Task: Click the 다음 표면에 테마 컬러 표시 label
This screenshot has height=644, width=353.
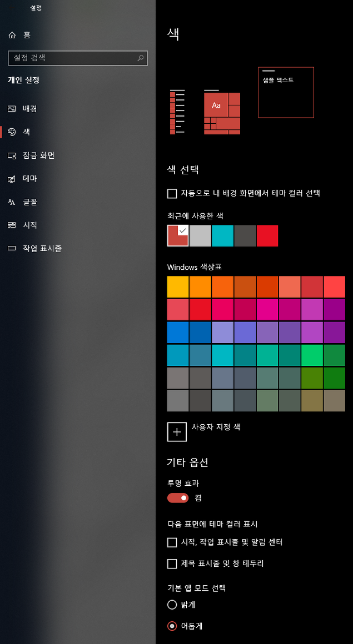Action: pyautogui.click(x=212, y=524)
